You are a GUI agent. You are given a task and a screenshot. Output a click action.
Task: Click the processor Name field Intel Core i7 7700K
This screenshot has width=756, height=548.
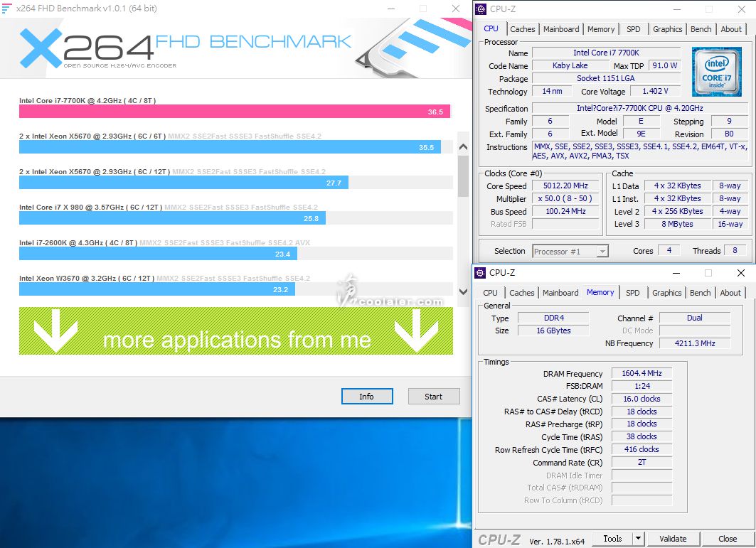606,53
